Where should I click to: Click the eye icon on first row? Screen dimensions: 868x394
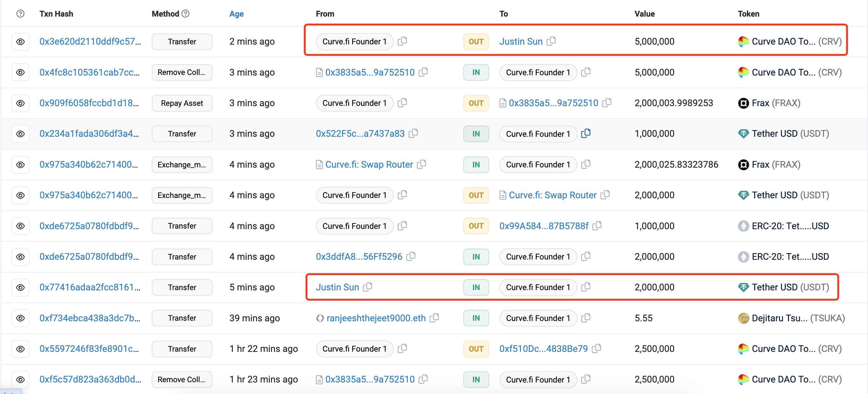pos(20,41)
